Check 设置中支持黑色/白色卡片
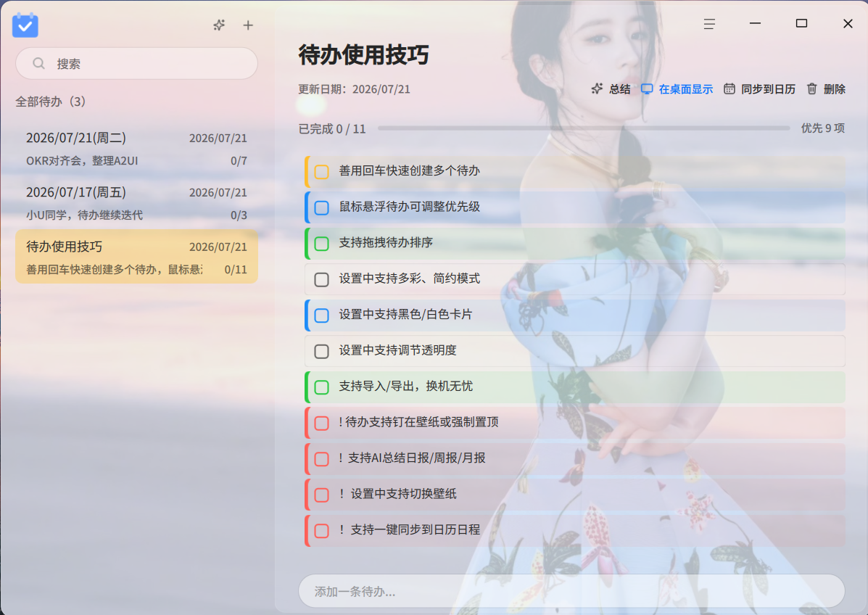The image size is (868, 615). coord(322,315)
